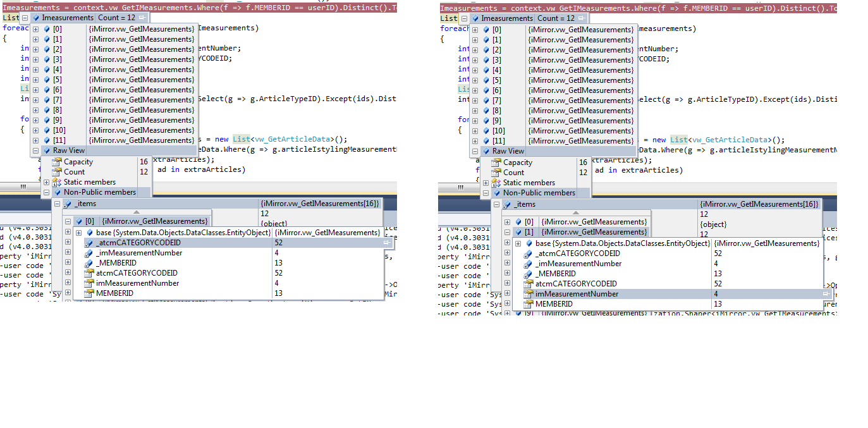
Task: Collapse _items element [1] in right screenshot
Action: coord(507,232)
